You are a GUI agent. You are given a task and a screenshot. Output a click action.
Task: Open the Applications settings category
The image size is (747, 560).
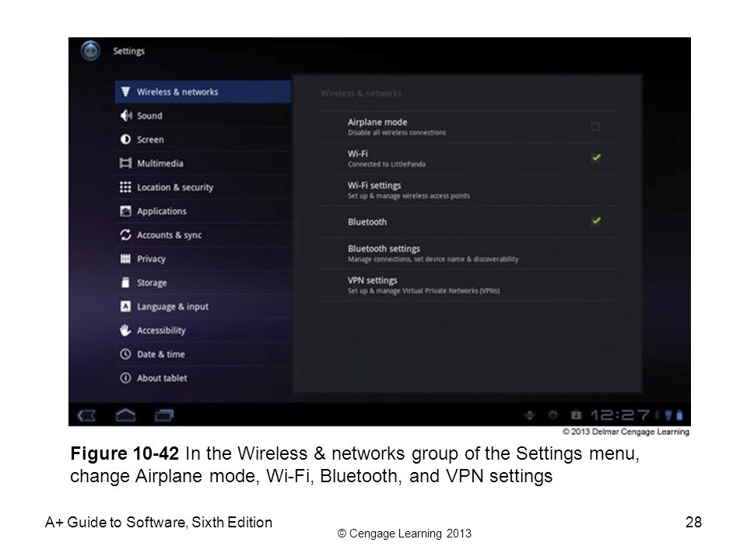[x=203, y=211]
